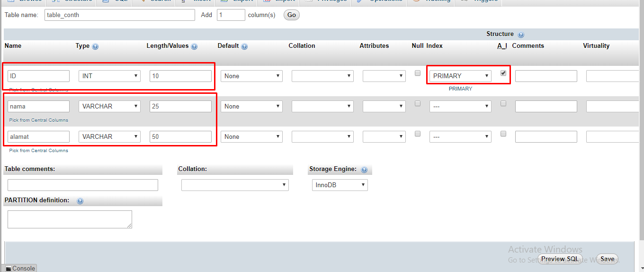Uncheck auto-increment for the ID column

(x=503, y=73)
